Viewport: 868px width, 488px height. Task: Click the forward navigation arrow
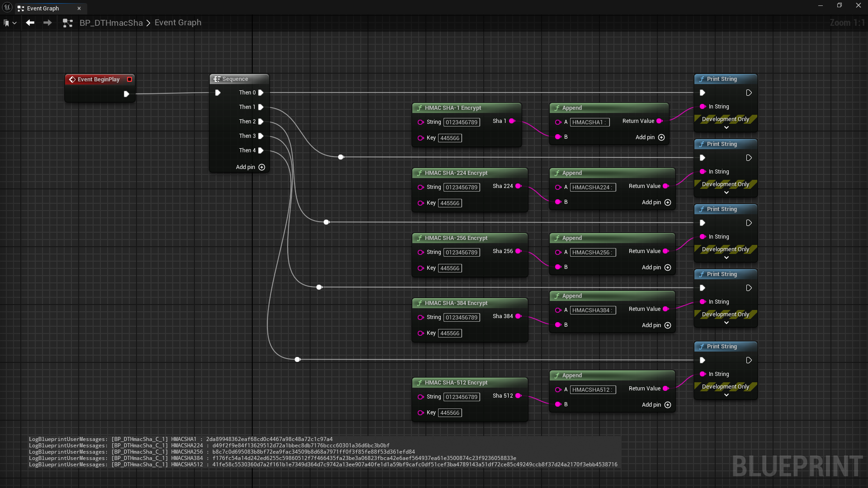47,23
